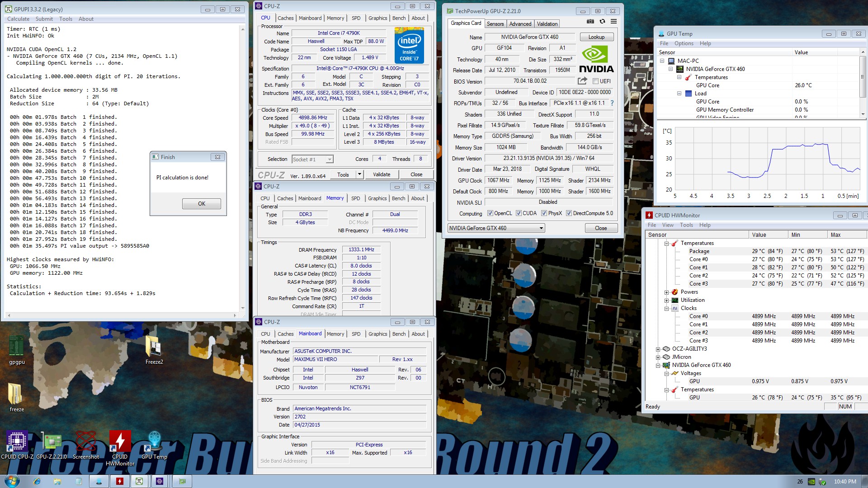
Task: Toggle the OpenCL checkbox in GPU-Z
Action: (490, 213)
